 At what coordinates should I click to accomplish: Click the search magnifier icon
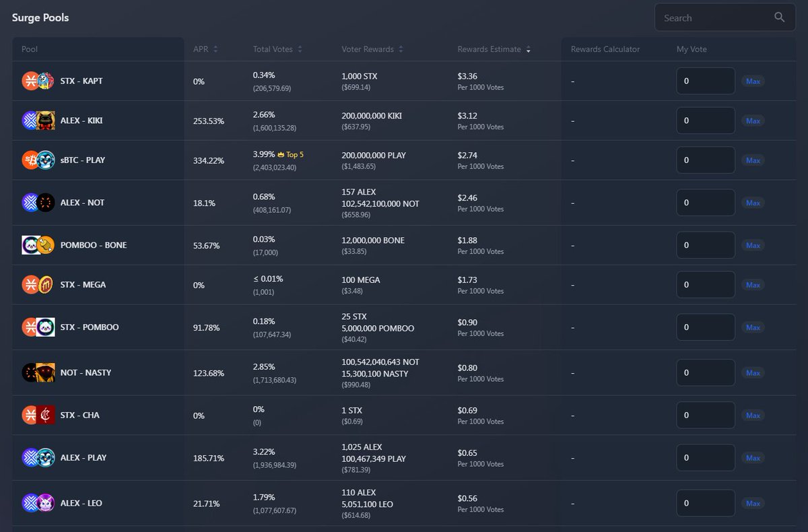tap(779, 18)
